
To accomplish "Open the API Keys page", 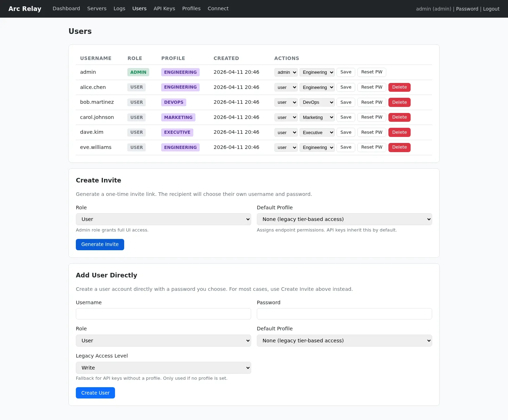I will [x=164, y=8].
